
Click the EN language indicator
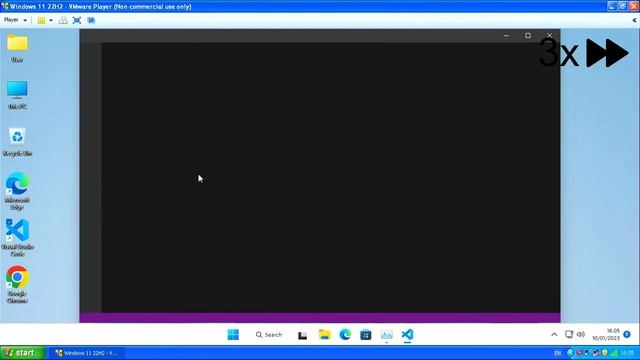point(558,353)
